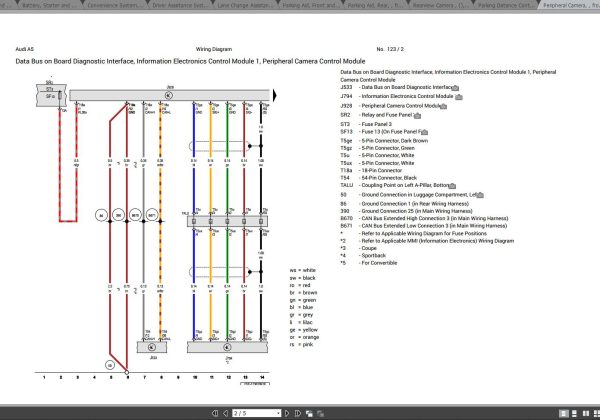Click the 'T54 - 54-Pin Connector, Black' legend entry
This screenshot has height=420, width=600.
coord(378,178)
